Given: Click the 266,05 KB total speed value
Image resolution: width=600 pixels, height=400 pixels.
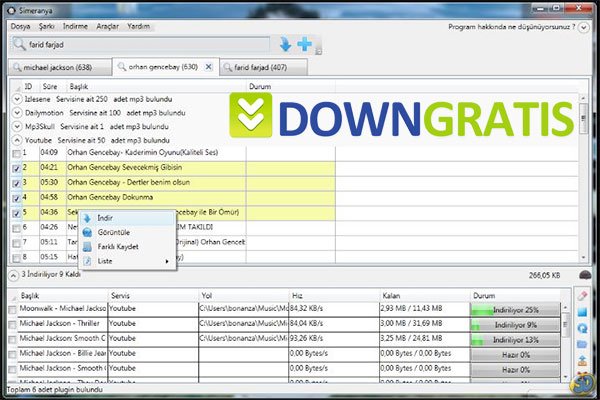Looking at the screenshot, I should 544,275.
